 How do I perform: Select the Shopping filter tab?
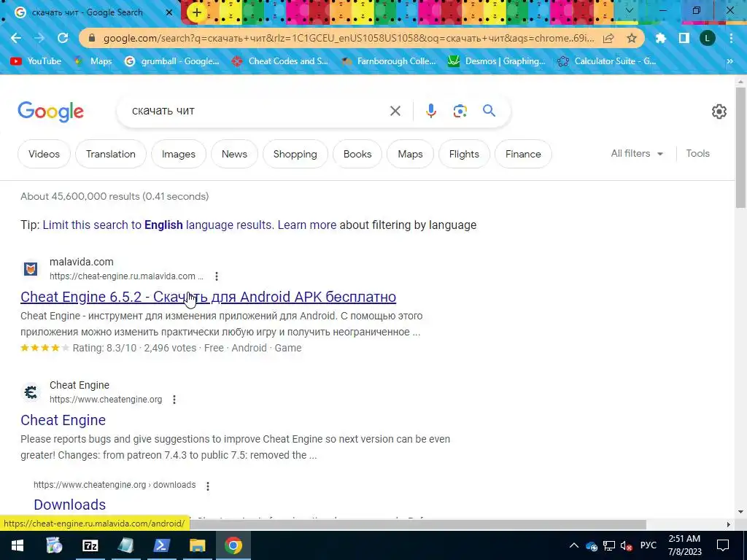point(295,154)
